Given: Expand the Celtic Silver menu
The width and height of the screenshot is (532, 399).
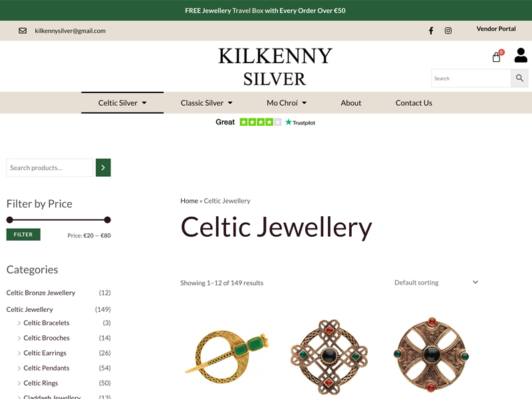Looking at the screenshot, I should point(122,103).
